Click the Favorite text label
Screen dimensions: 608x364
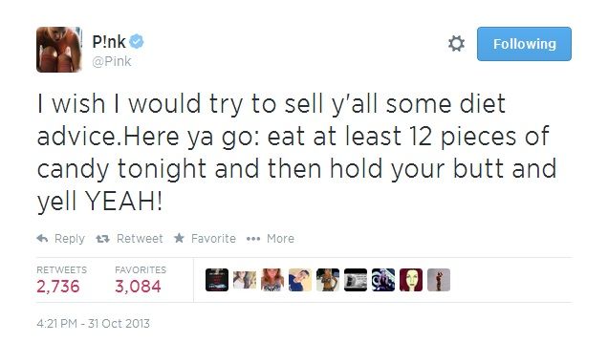coord(213,239)
